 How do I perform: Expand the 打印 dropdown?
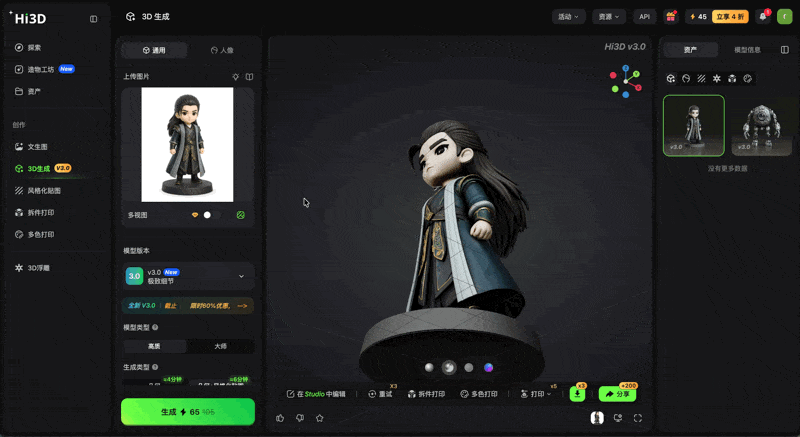click(536, 394)
